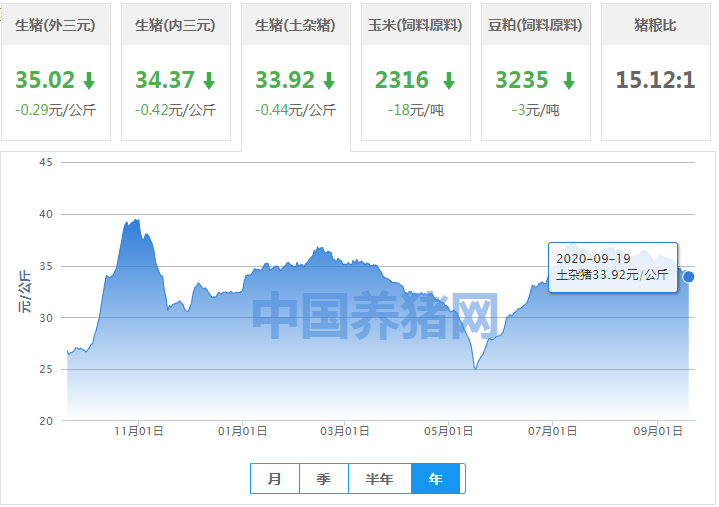Click the 40 y-axis tick label
The width and height of the screenshot is (719, 507).
[46, 214]
